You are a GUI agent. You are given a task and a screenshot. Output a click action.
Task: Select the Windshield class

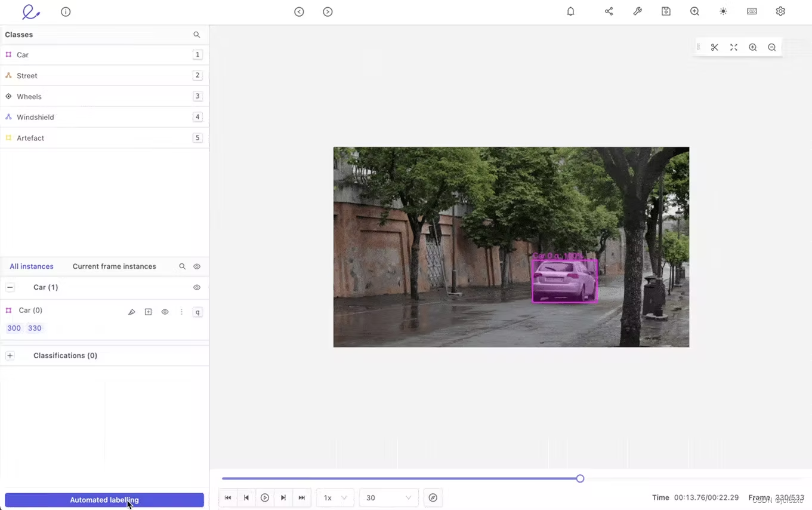click(35, 117)
